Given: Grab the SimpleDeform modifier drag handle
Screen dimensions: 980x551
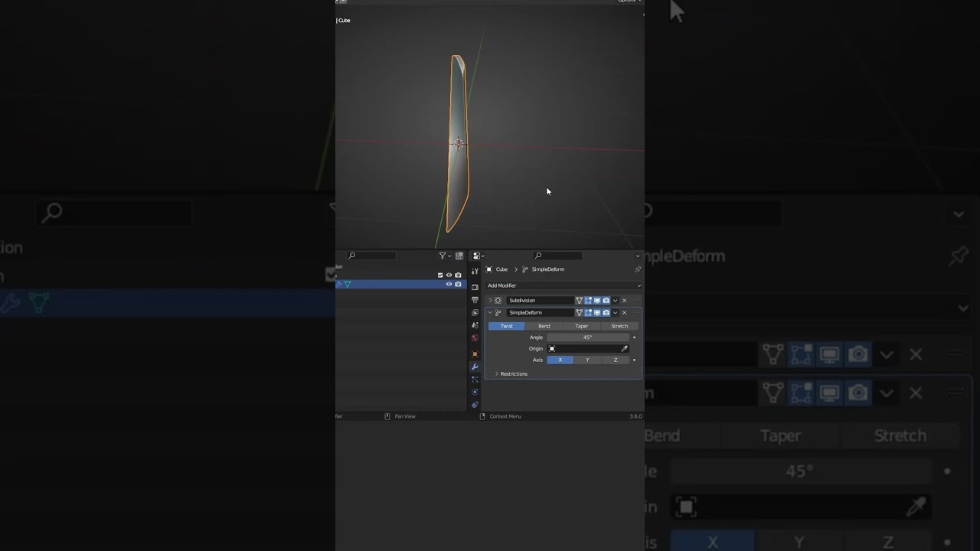Looking at the screenshot, I should pos(637,313).
